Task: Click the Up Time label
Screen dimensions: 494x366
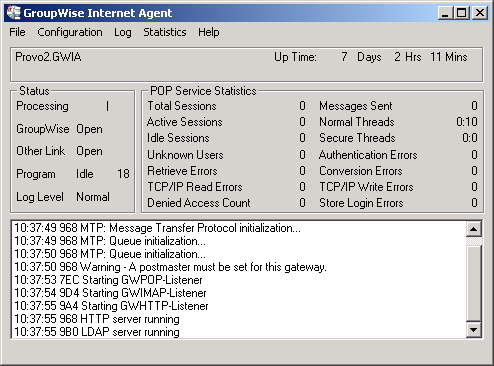Action: tap(295, 57)
